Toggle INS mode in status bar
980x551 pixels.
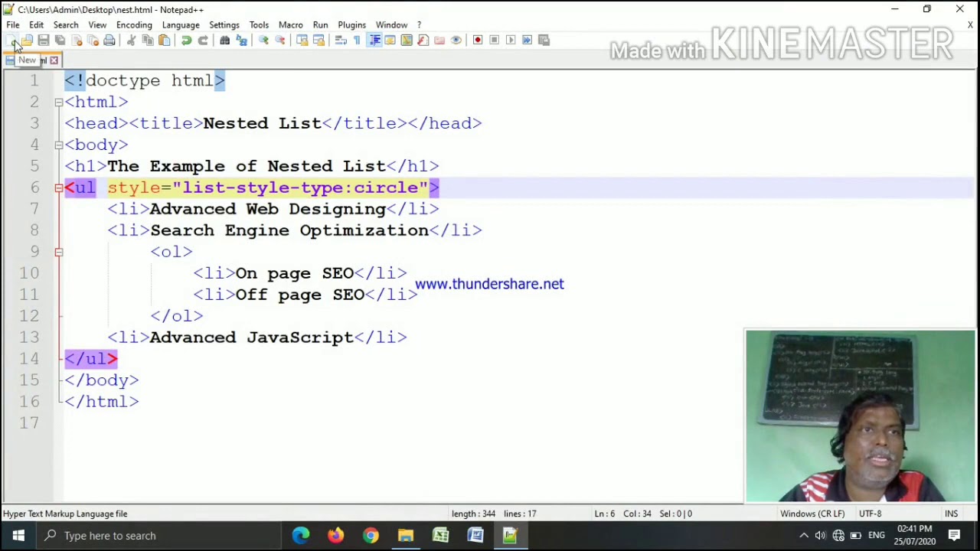pos(951,514)
